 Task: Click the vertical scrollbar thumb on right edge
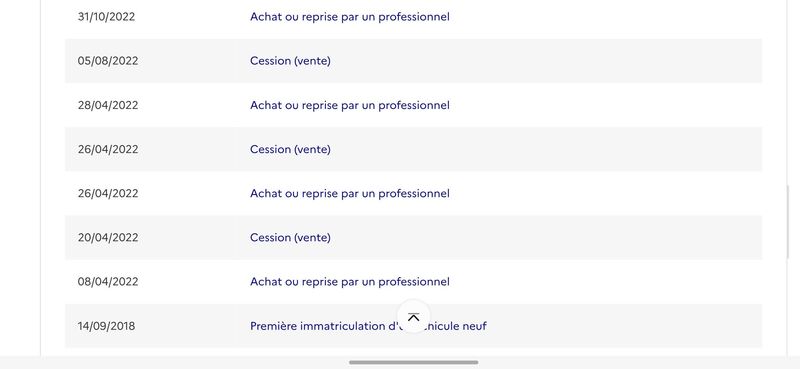[787, 222]
